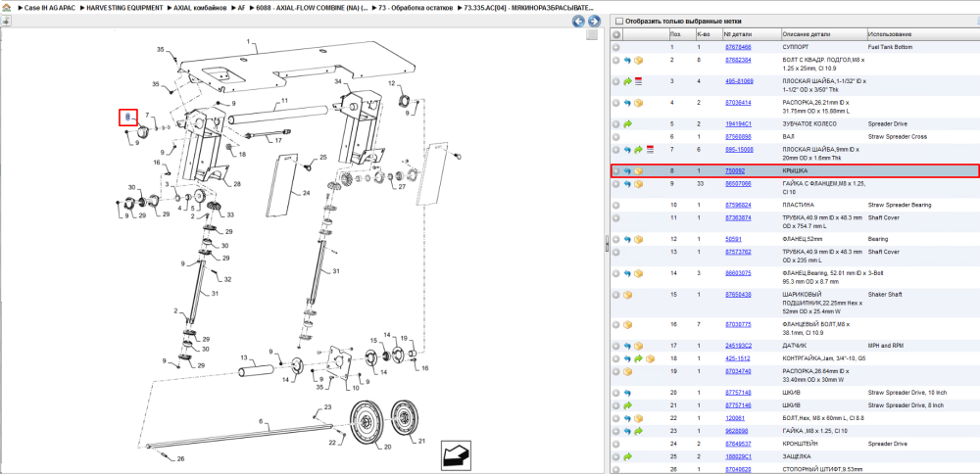Open part number link 87678466

(x=738, y=47)
